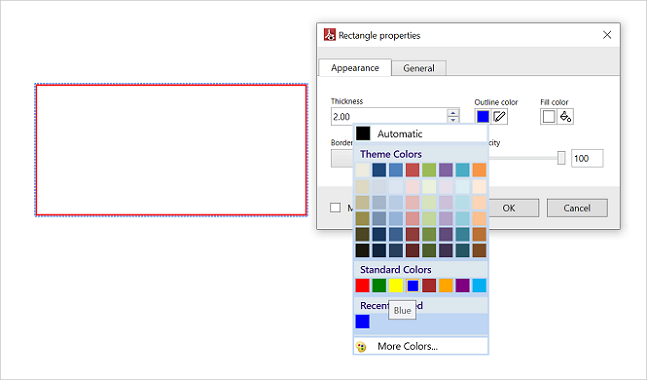The image size is (647, 380).
Task: Pick the dark navy theme color in top row
Action: (x=379, y=170)
